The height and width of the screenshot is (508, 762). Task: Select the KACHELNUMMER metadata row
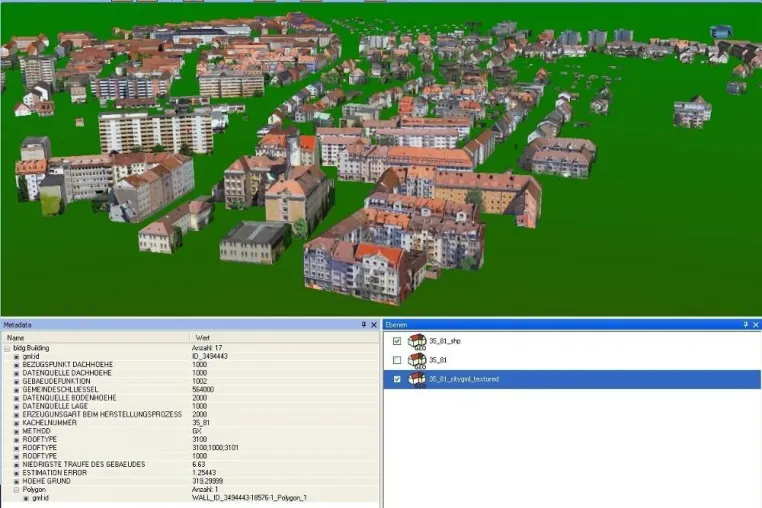[190, 422]
